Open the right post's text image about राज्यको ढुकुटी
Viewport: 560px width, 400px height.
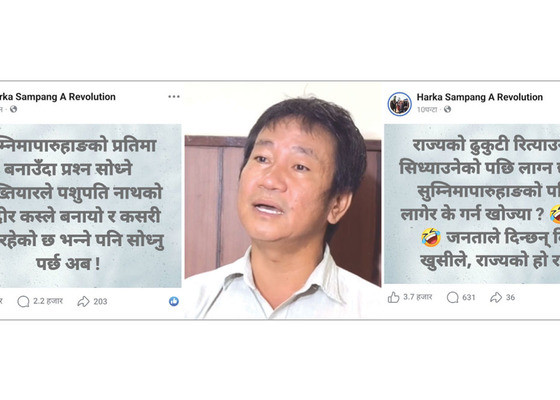tap(472, 204)
